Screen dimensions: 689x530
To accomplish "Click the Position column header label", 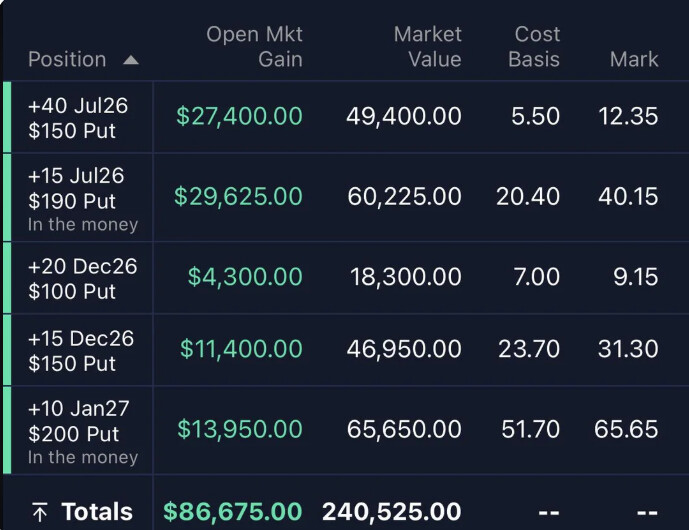I will pos(67,59).
